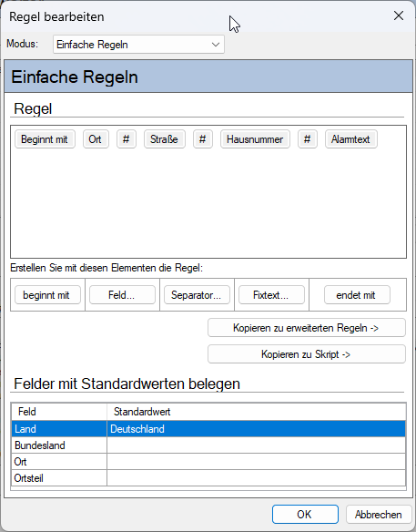Confirm with the OK button
The height and width of the screenshot is (532, 416).
click(305, 515)
